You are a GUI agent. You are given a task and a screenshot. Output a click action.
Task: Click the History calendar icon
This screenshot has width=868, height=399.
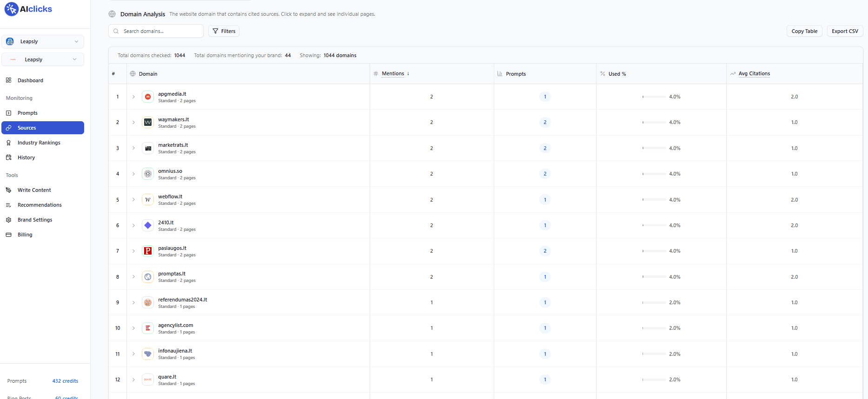click(8, 157)
